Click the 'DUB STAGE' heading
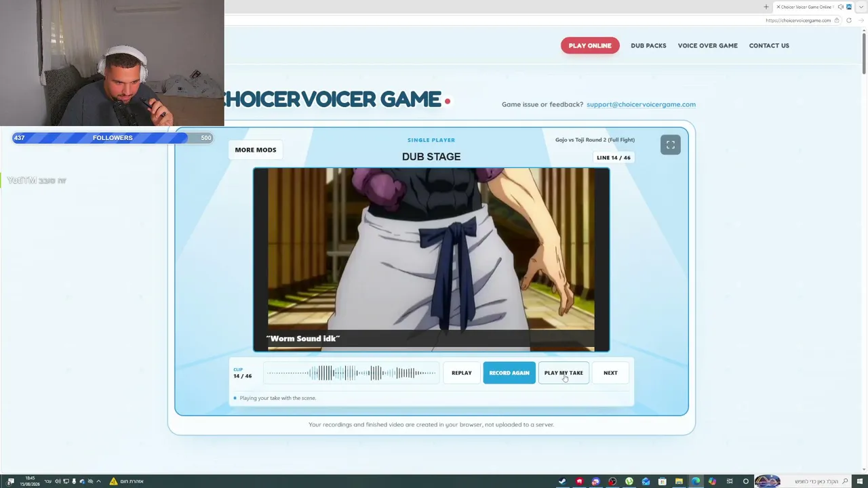The width and height of the screenshot is (868, 488). pyautogui.click(x=431, y=157)
